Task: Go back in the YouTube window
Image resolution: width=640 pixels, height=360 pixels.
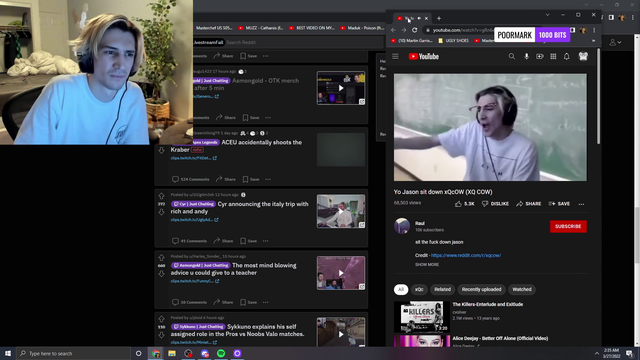Action: click(x=393, y=30)
